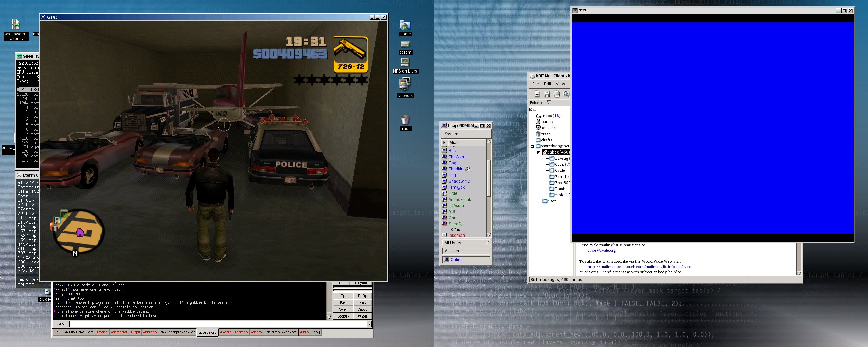Viewport: 868px width, 347px height.
Task: Switch to the #gentoo IRC tab
Action: pyautogui.click(x=241, y=332)
